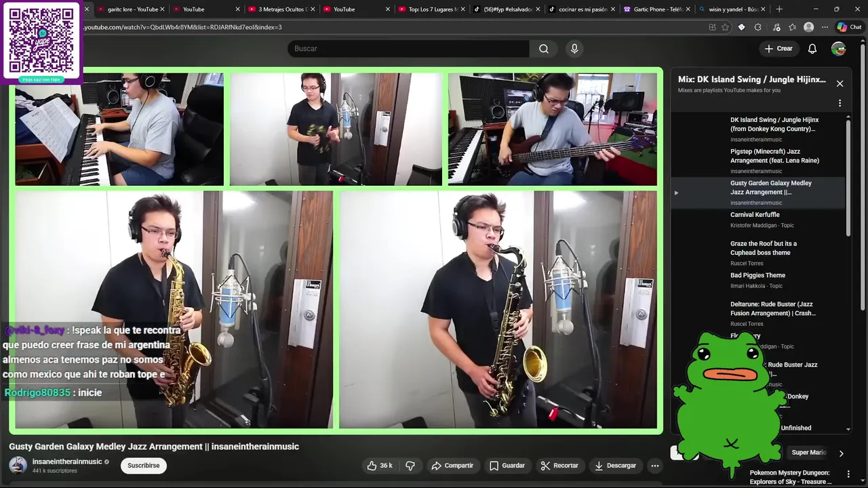Open the Mix playlist options menu
This screenshot has width=868, height=488.
(840, 104)
